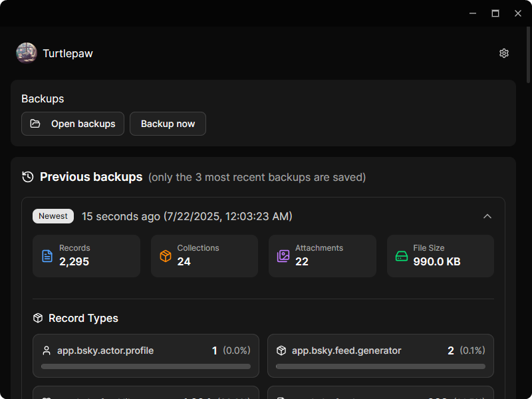Select the Records 2,295 stat card
Screen dimensions: 532x399
pos(86,255)
